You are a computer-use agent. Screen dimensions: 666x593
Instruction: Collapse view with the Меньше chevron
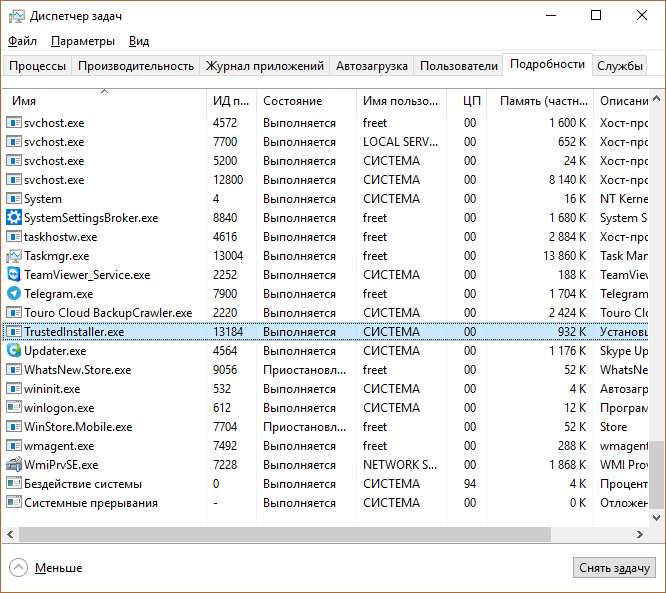click(19, 567)
